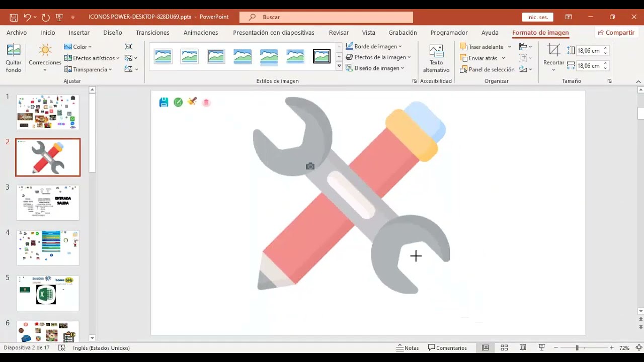Image resolution: width=644 pixels, height=362 pixels.
Task: Start slideshow from quick access toolbar
Action: click(x=59, y=17)
